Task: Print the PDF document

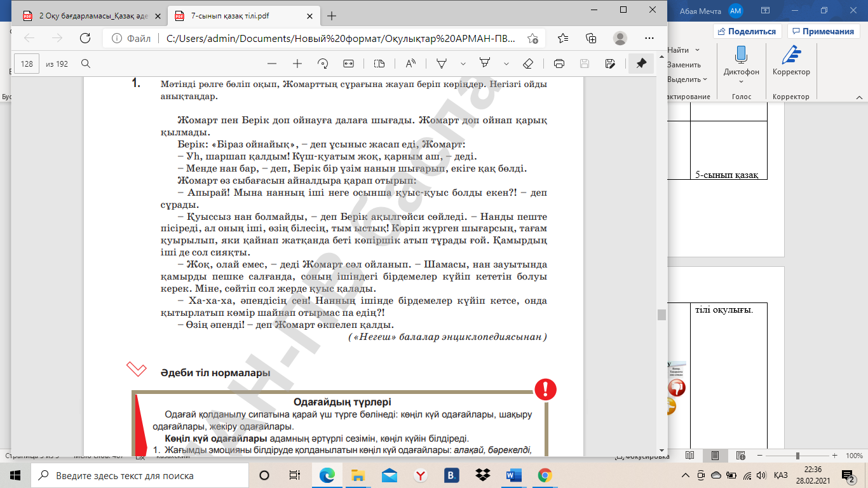Action: (x=559, y=64)
